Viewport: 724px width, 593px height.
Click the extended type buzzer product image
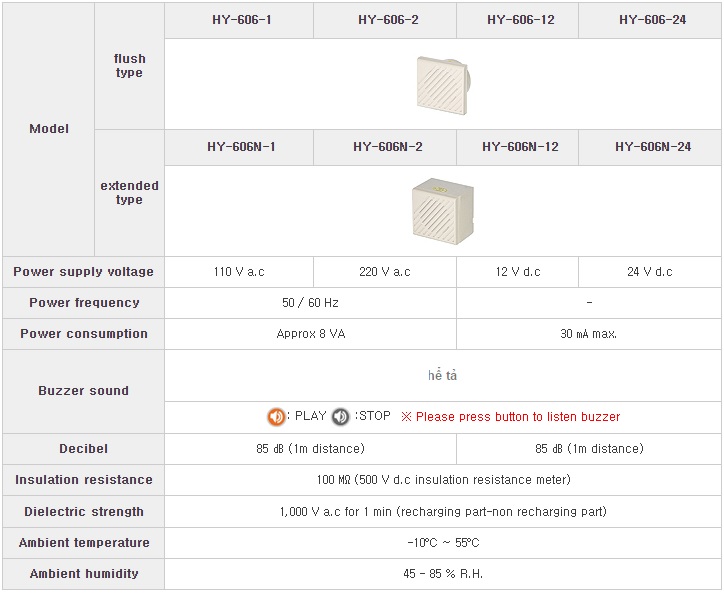(x=443, y=211)
